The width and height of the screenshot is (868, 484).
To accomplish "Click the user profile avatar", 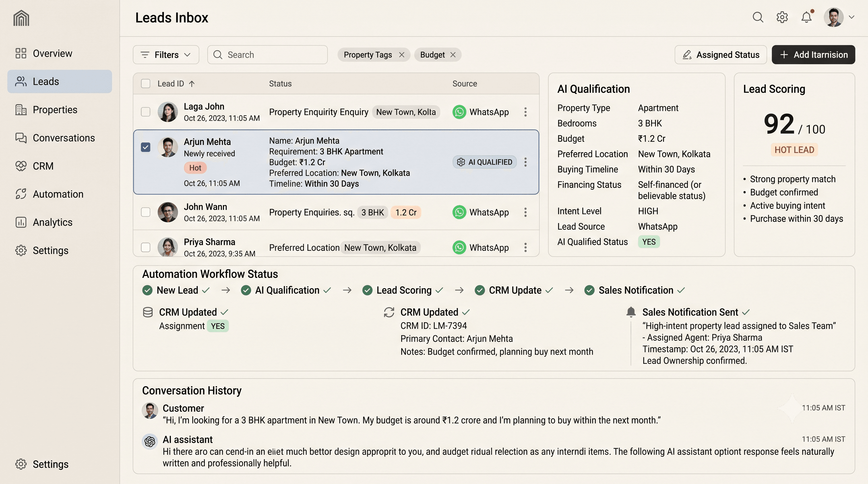I will point(834,17).
